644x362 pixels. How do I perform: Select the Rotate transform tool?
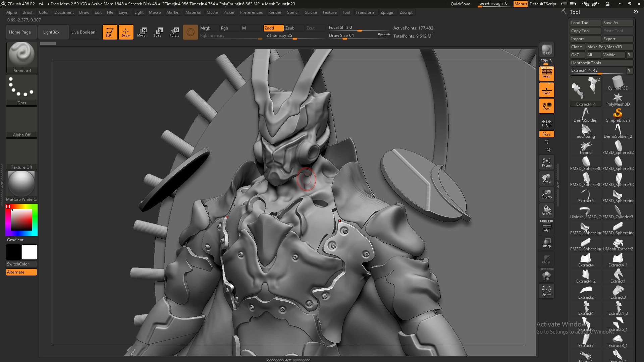174,32
